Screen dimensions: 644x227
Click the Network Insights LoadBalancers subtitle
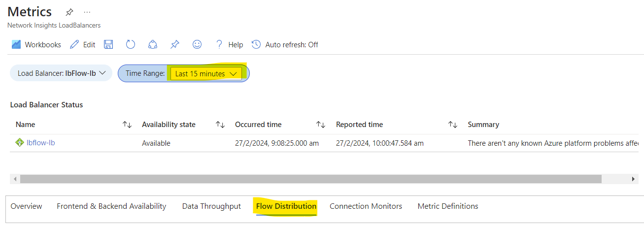(54, 25)
